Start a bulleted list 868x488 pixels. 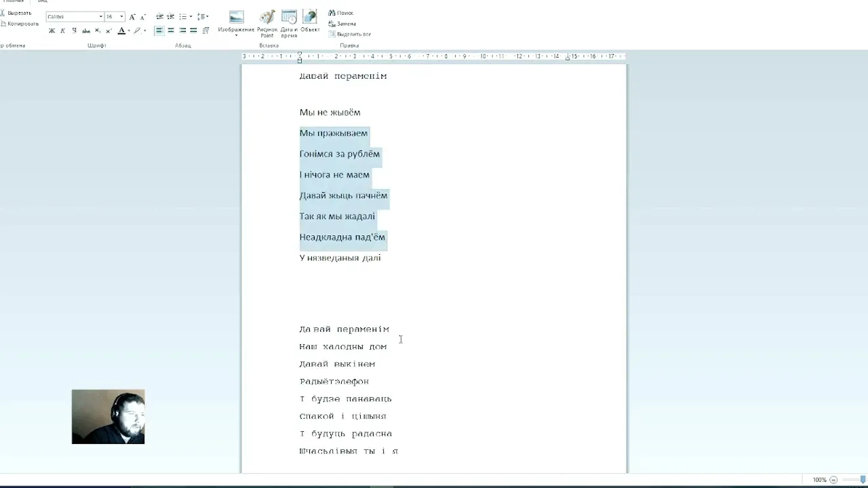pos(182,17)
